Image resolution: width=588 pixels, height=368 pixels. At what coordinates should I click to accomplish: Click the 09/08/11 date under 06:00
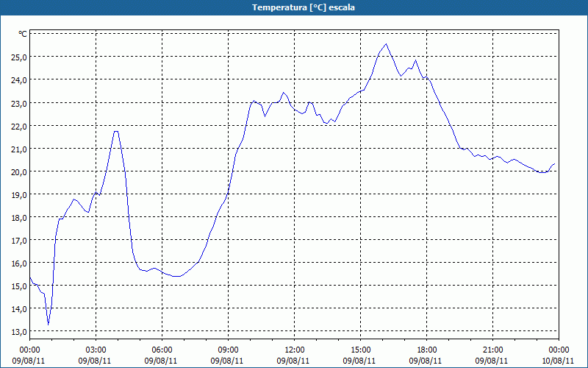[x=162, y=361]
